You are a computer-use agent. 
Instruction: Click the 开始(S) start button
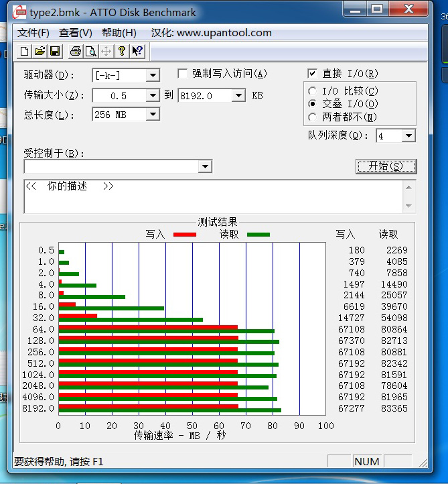tap(386, 166)
